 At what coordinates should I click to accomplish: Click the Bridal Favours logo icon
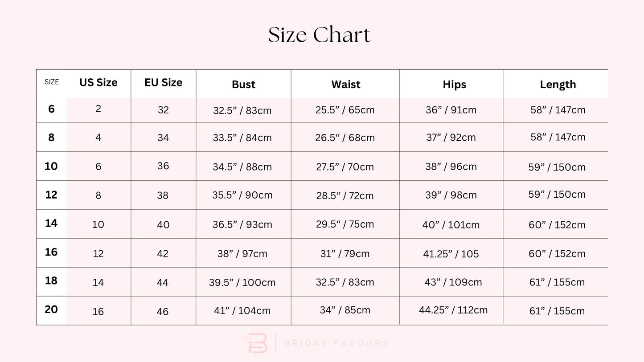[259, 343]
